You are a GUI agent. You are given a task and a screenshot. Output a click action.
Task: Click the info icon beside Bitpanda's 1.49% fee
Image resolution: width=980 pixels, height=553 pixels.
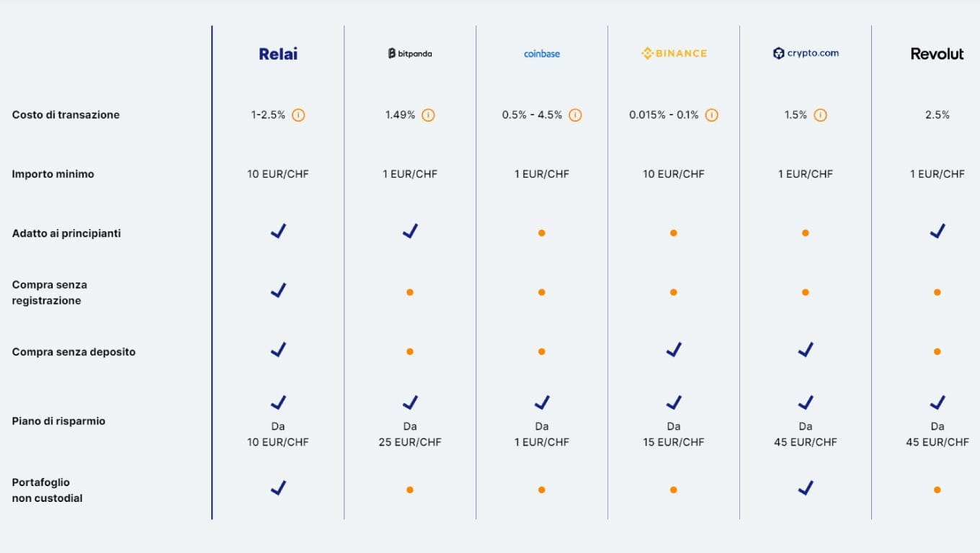pos(428,115)
